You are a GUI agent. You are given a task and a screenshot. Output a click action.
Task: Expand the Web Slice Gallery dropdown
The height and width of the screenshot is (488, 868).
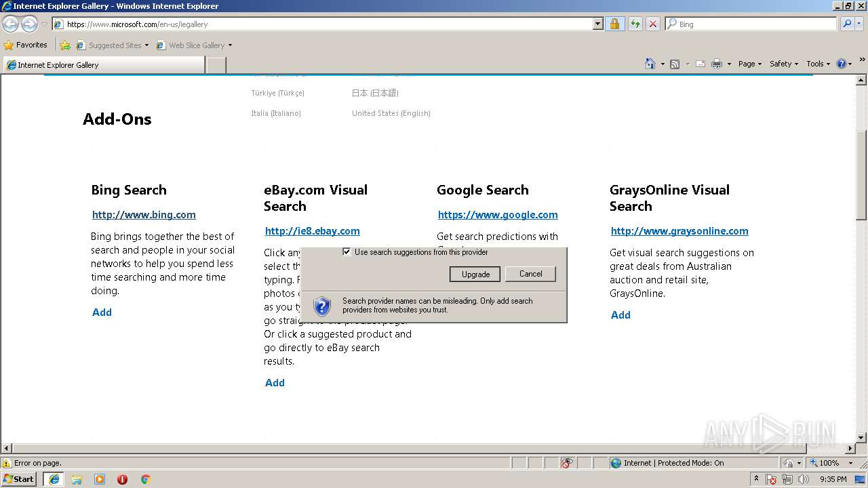[230, 45]
